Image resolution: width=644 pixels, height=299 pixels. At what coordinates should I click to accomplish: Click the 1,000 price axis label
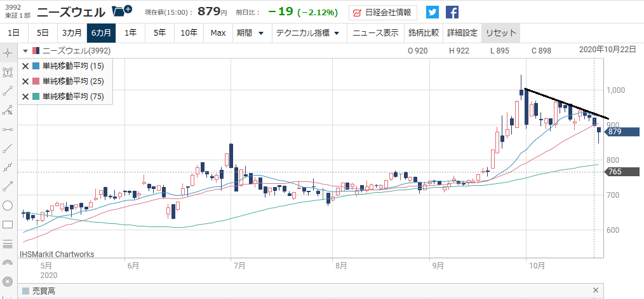click(x=616, y=90)
